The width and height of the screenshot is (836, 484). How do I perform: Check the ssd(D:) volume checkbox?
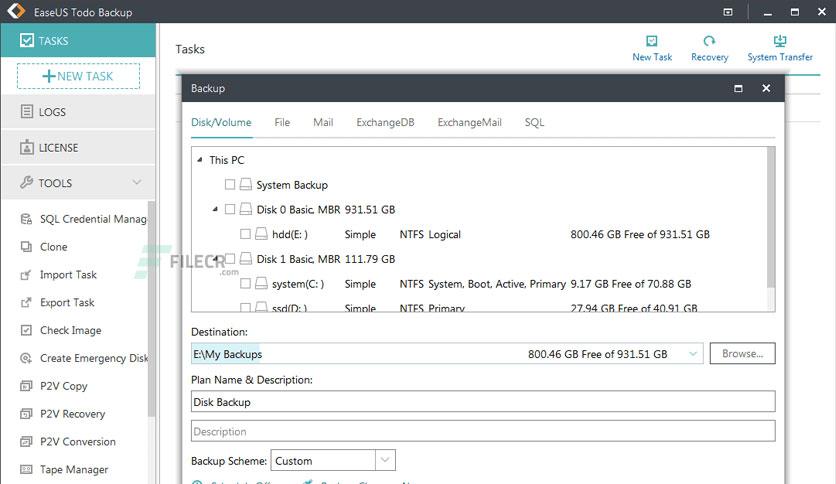[x=245, y=307]
